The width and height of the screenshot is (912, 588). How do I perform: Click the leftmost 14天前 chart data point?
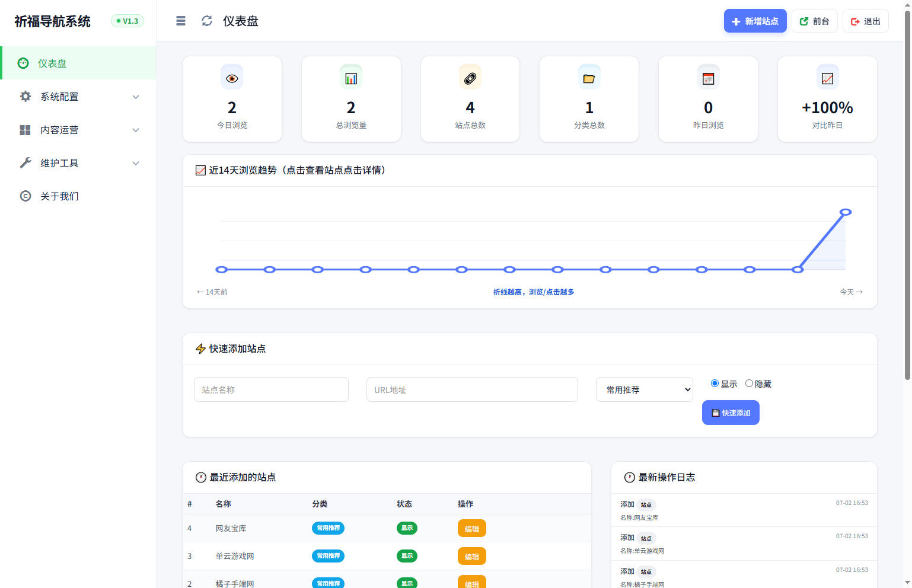tap(222, 270)
